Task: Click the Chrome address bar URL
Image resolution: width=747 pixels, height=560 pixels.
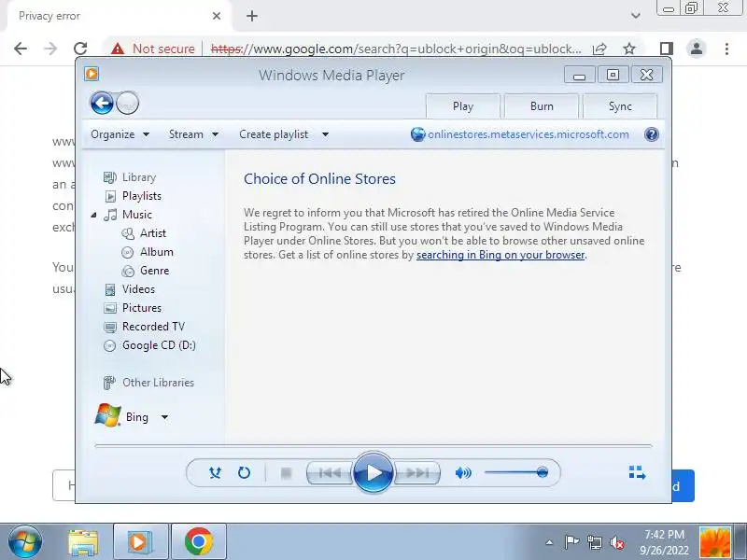Action: [395, 49]
